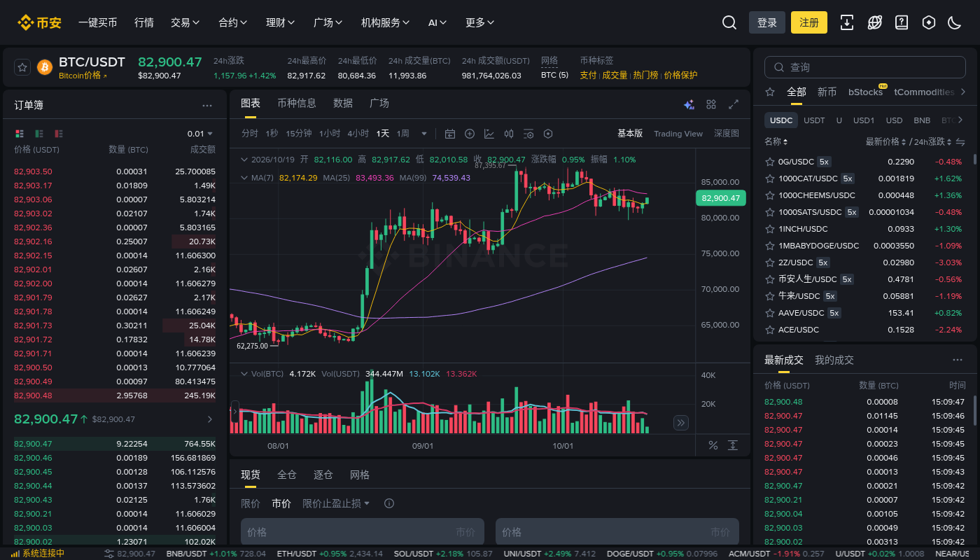Click the yellow 注册 register button

coord(809,22)
